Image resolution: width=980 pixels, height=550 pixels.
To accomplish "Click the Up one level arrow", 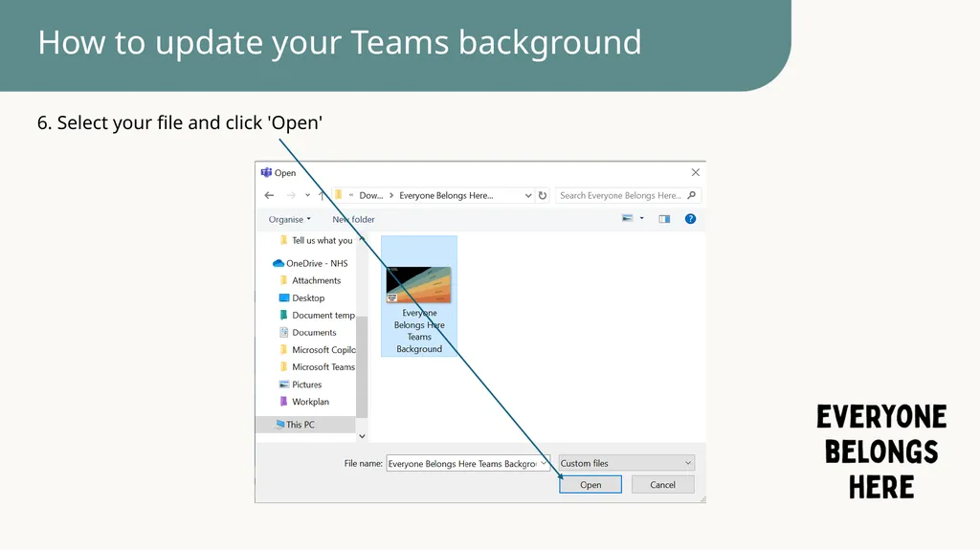I will point(322,196).
